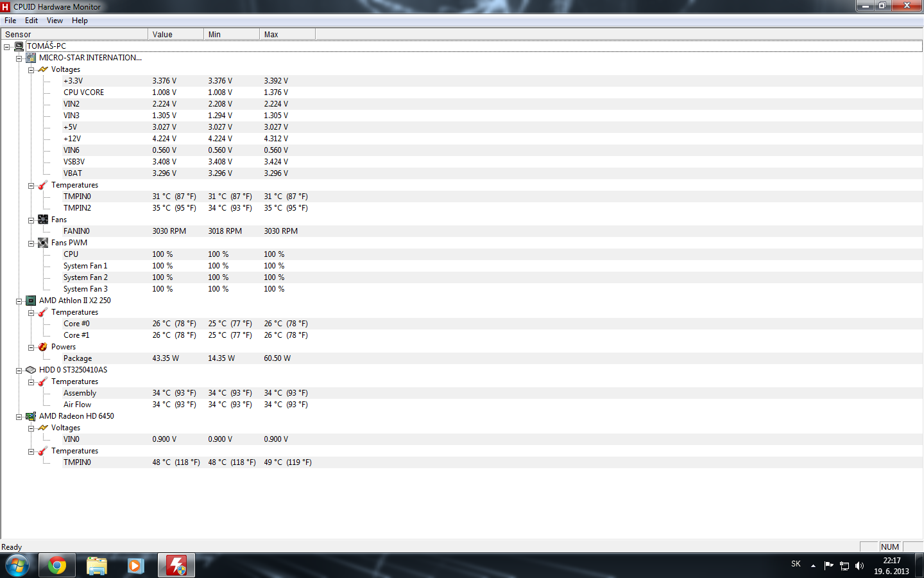Select the VBAT voltage row
This screenshot has height=578, width=924.
(x=492, y=173)
